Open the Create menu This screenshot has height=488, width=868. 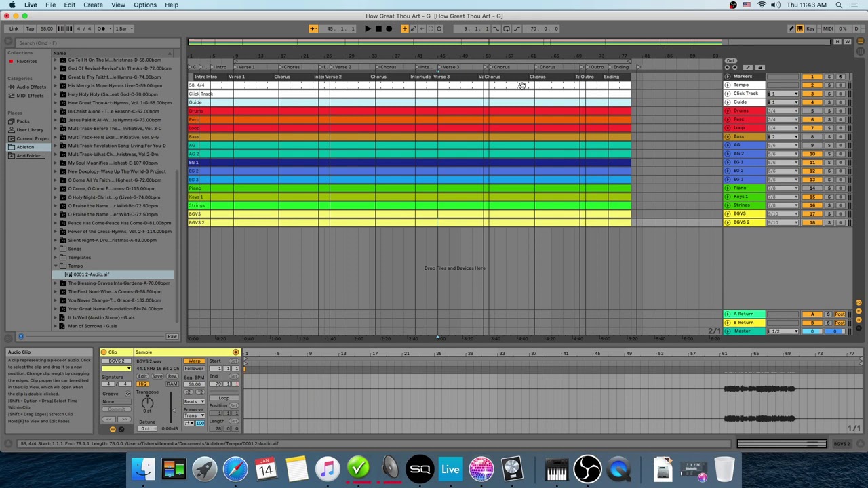click(x=93, y=5)
